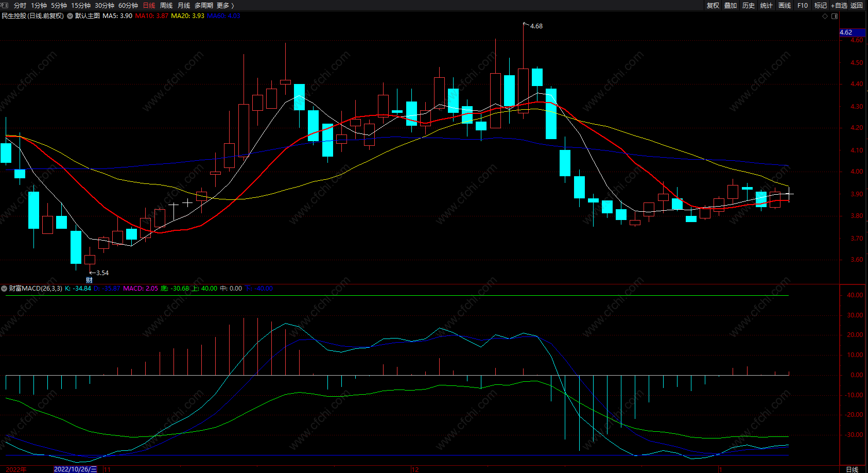Select the 60分钟 period tab
868x473 pixels.
point(128,6)
